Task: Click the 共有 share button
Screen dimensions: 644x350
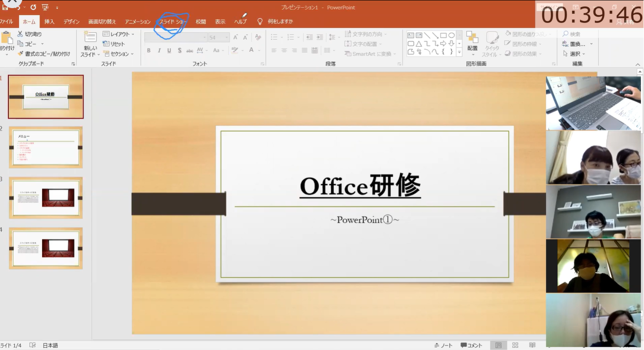Action: point(626,22)
